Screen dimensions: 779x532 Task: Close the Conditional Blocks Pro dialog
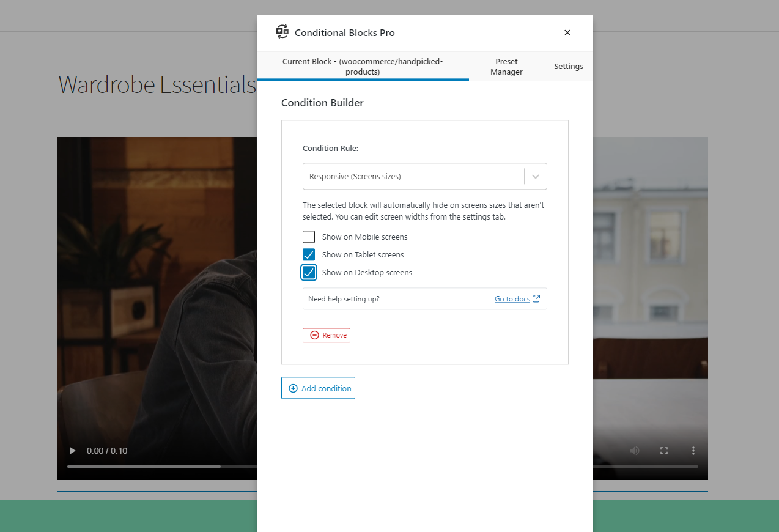click(567, 33)
